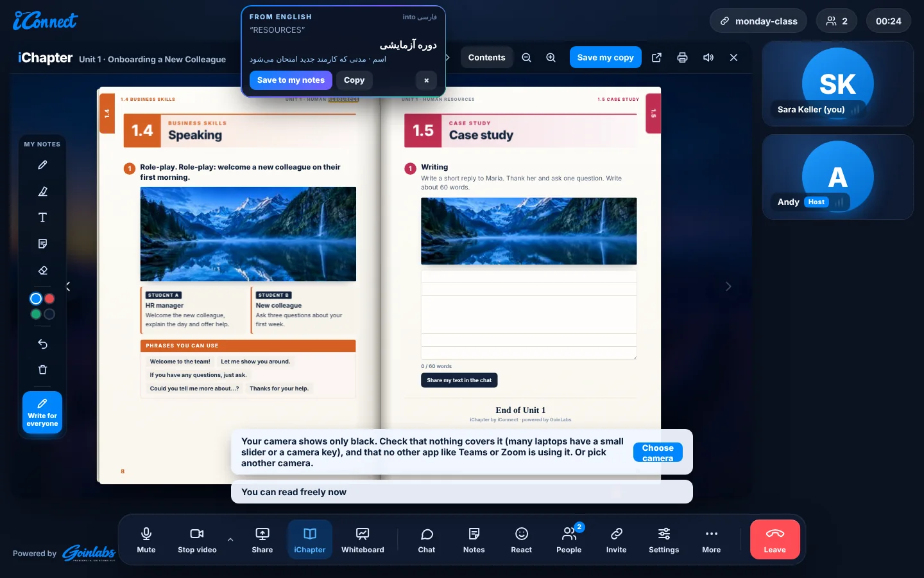Click the Save my copy button
The height and width of the screenshot is (578, 924).
click(605, 58)
